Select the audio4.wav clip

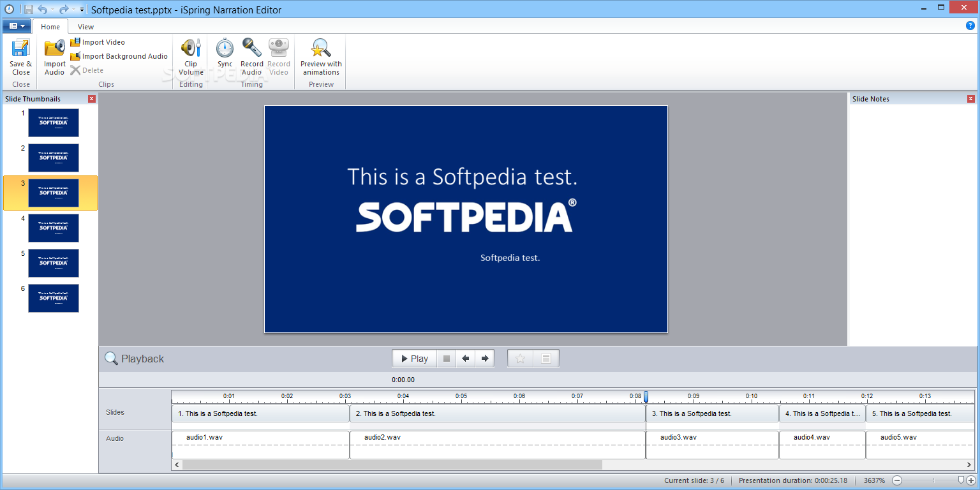822,445
